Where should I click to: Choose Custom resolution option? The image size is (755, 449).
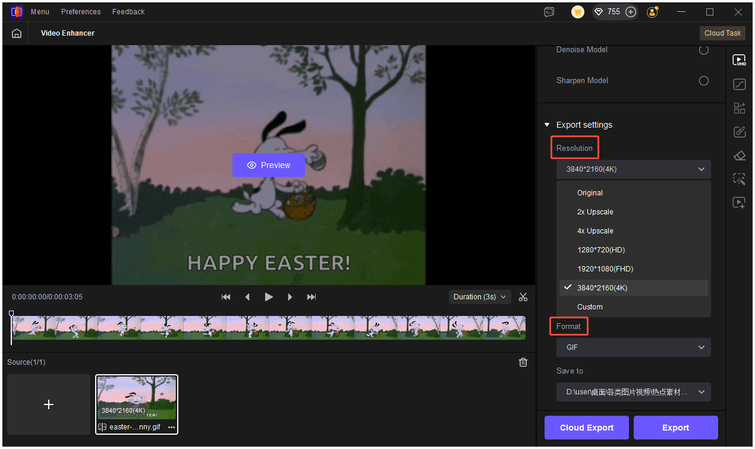633,307
